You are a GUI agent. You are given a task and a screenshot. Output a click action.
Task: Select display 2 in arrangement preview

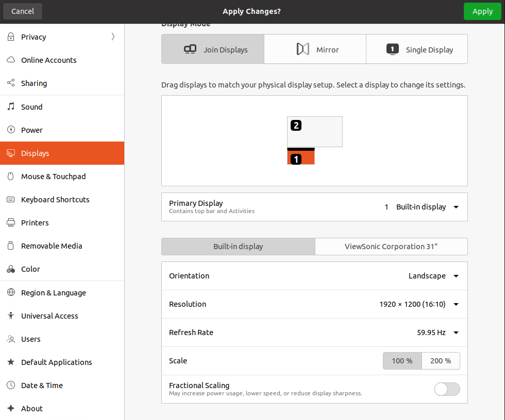pyautogui.click(x=315, y=132)
